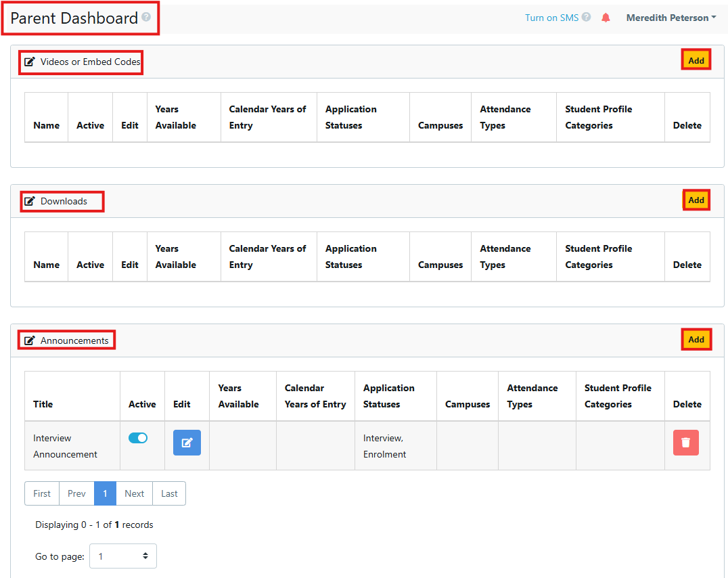Select page 1 in the pagination bar

105,493
